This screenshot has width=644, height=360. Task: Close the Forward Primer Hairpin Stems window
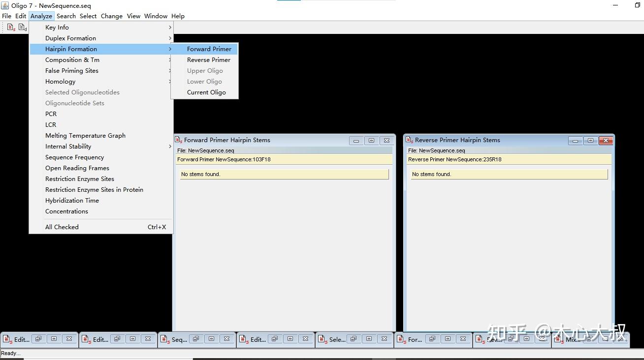[387, 141]
